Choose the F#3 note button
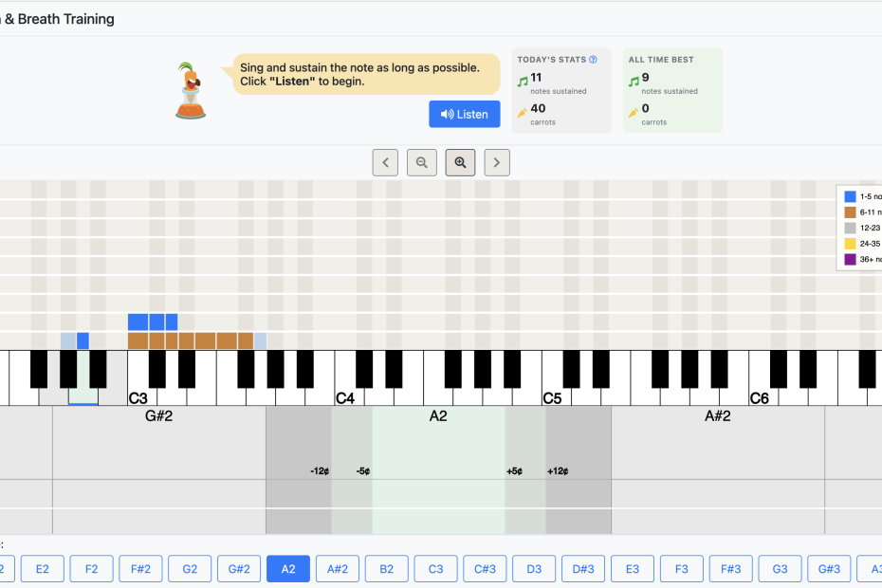The height and width of the screenshot is (588, 882). (x=730, y=569)
